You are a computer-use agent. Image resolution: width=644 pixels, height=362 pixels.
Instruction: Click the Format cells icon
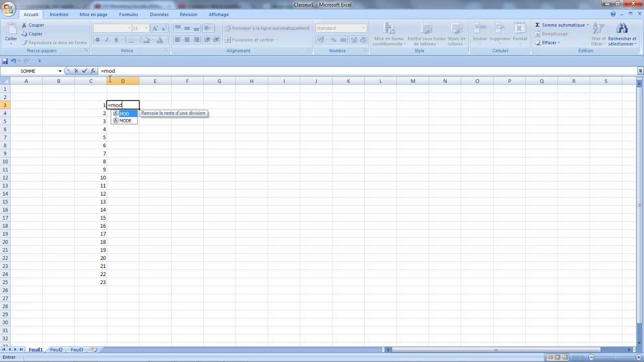click(x=520, y=29)
